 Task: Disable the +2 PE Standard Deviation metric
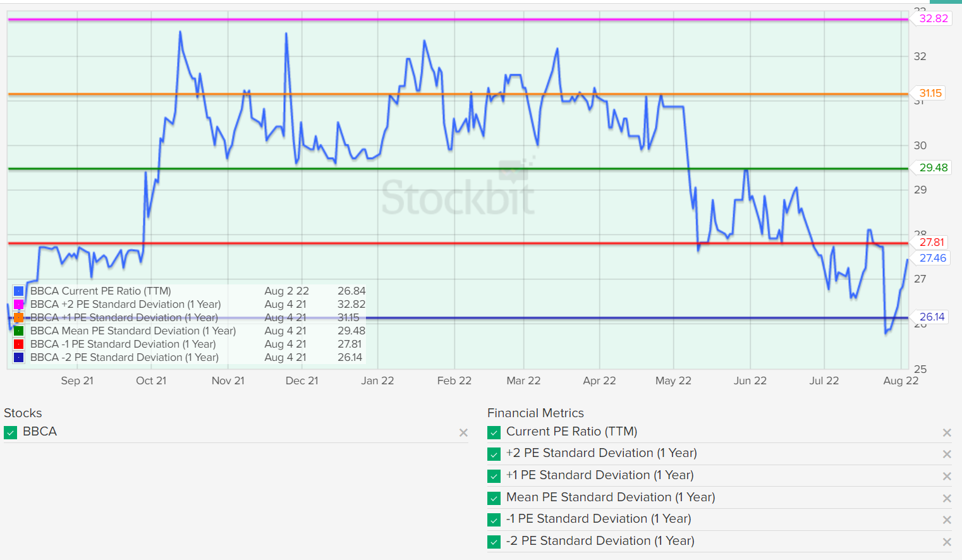[494, 454]
